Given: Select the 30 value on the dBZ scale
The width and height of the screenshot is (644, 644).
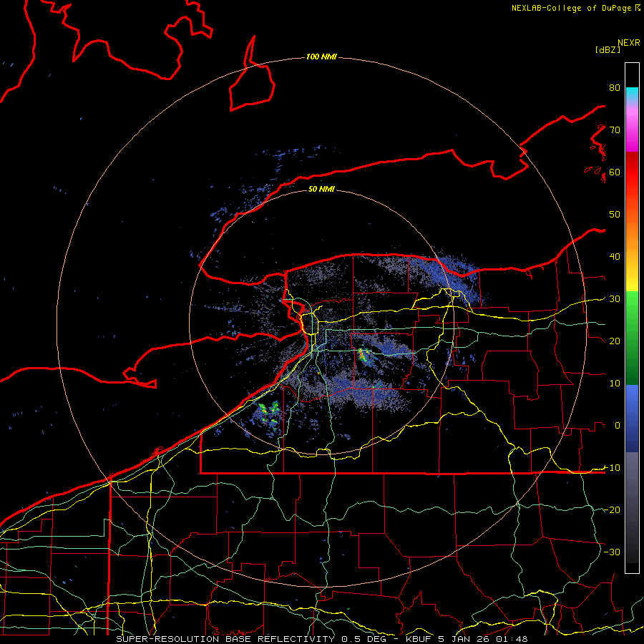Looking at the screenshot, I should click(x=615, y=299).
